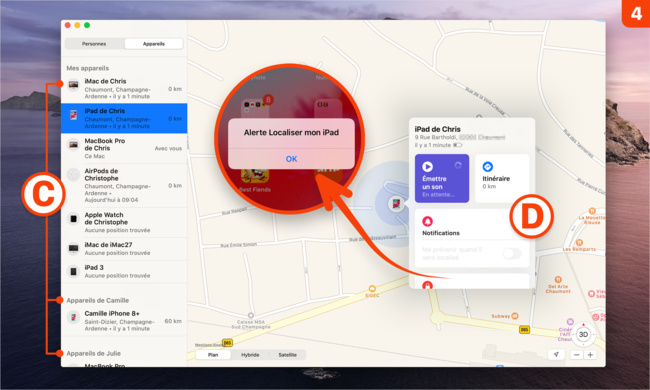Click the Subway restaurant map pin
Image resolution: width=650 pixels, height=390 pixels.
point(515,316)
